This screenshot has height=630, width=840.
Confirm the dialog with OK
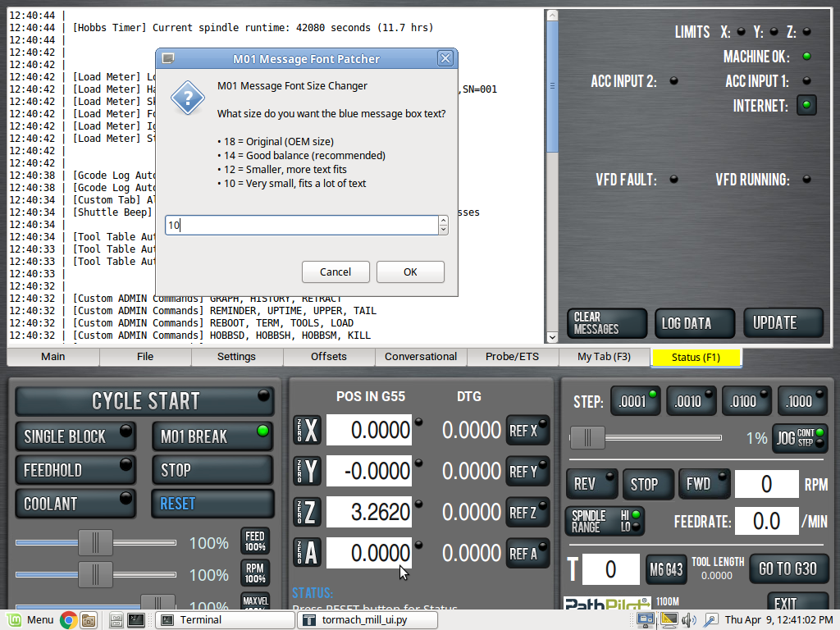[410, 272]
